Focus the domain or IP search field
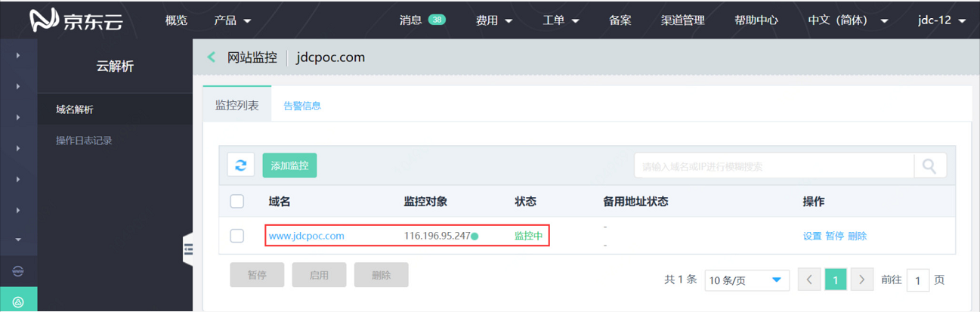This screenshot has height=312, width=980. [x=774, y=165]
